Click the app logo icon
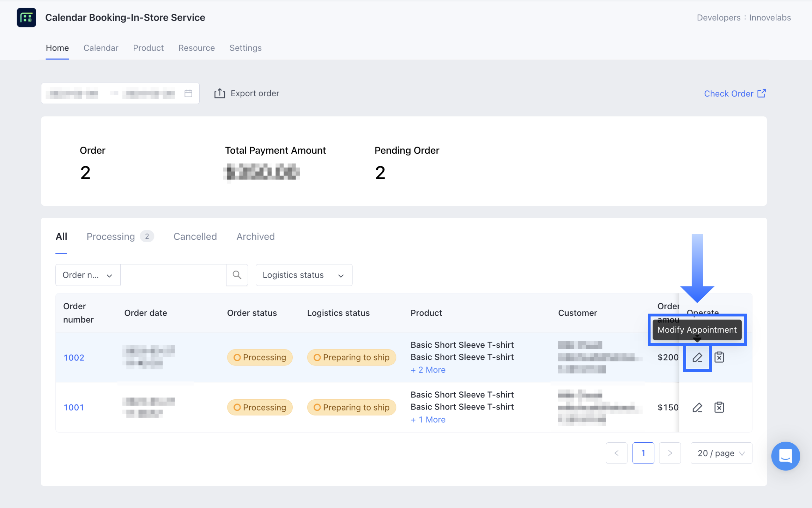Image resolution: width=812 pixels, height=508 pixels. pyautogui.click(x=26, y=18)
